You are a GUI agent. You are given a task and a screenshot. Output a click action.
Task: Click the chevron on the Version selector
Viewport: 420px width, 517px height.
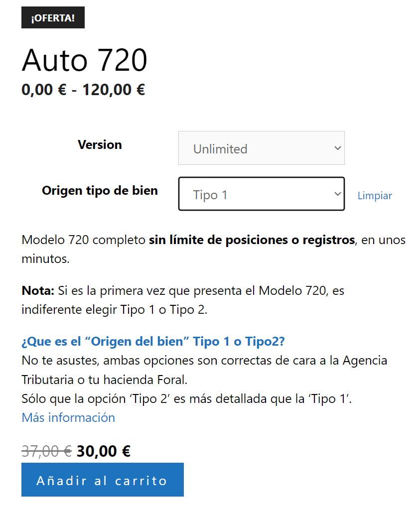click(338, 147)
